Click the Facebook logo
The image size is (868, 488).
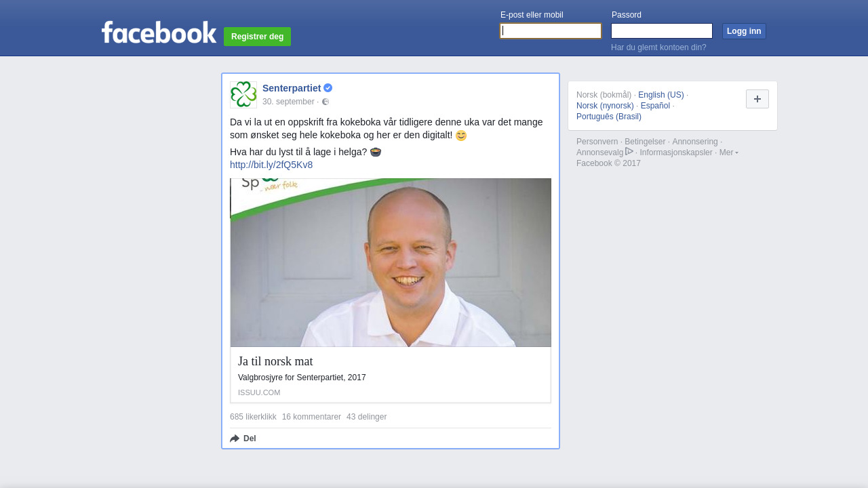pyautogui.click(x=159, y=32)
